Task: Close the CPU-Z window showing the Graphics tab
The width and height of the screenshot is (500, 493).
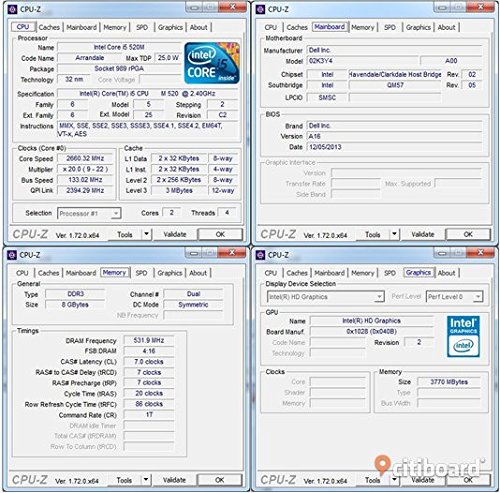Action: pos(480,253)
